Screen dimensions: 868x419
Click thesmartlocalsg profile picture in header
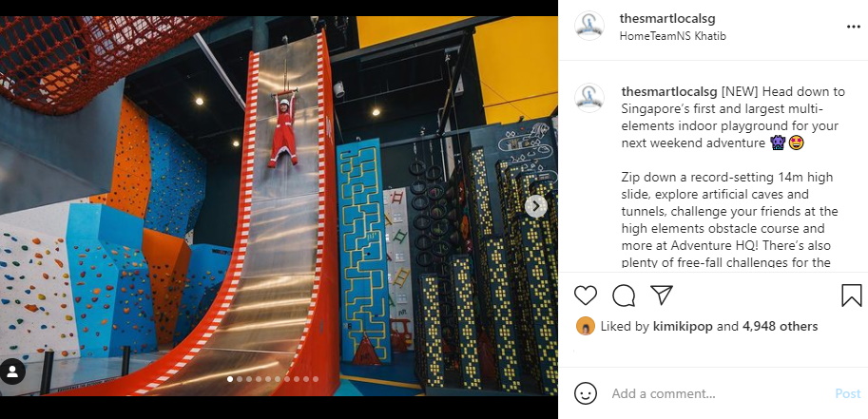click(x=589, y=27)
